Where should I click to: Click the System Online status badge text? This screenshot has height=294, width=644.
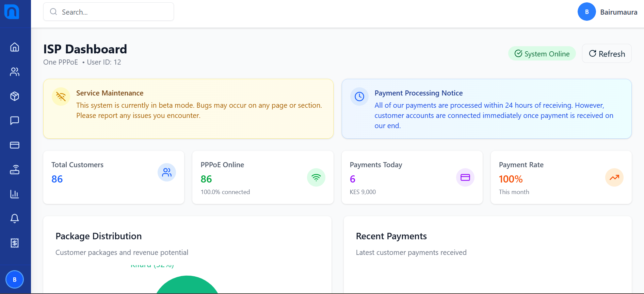pos(547,54)
